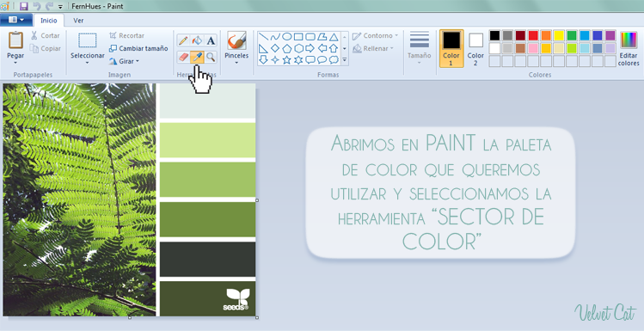
Task: Open the Customize Quick Access Toolbar arrow
Action: point(61,7)
